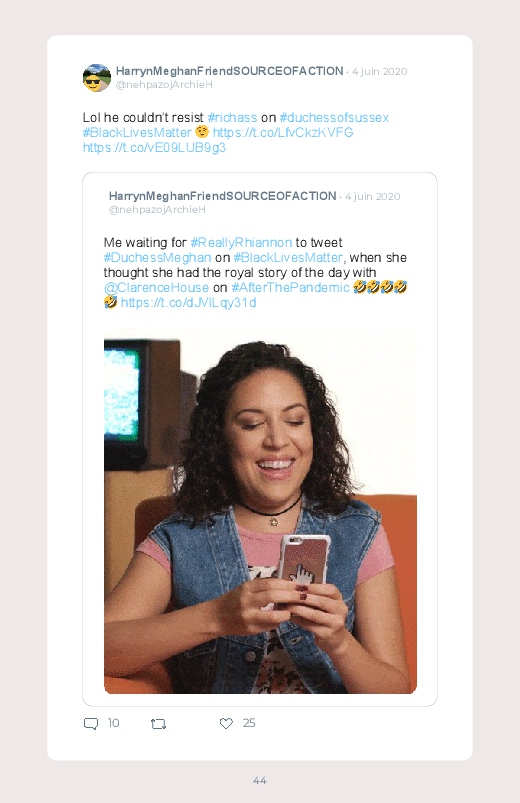Follow the #BlackLivesMatter hashtag in top tweet

pyautogui.click(x=137, y=133)
